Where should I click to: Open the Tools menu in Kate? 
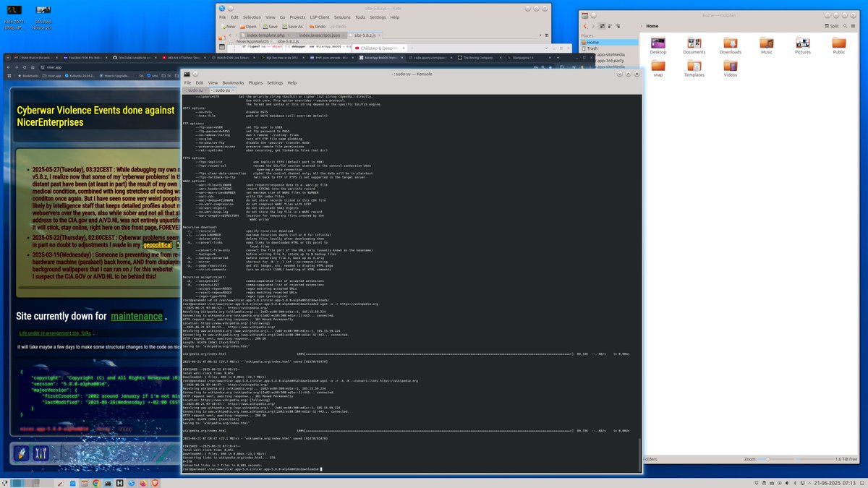coord(360,17)
